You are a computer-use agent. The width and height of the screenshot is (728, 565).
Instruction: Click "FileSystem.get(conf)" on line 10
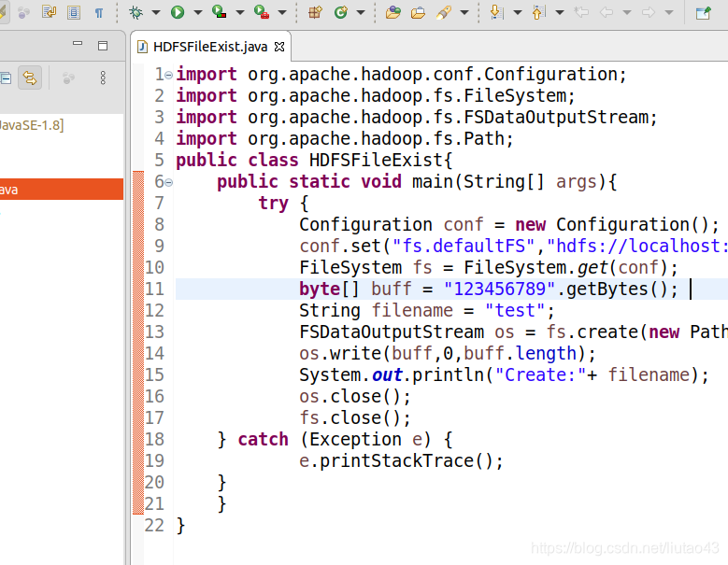[566, 268]
